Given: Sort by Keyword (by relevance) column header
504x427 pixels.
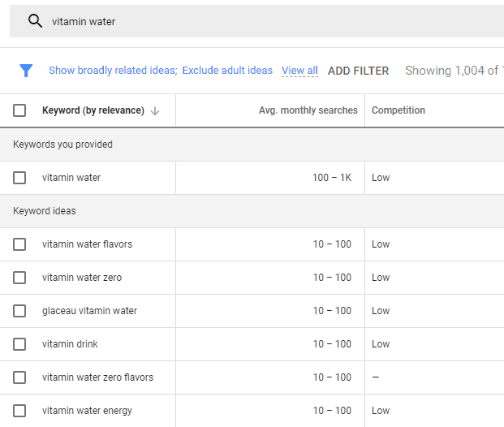Looking at the screenshot, I should pyautogui.click(x=93, y=110).
